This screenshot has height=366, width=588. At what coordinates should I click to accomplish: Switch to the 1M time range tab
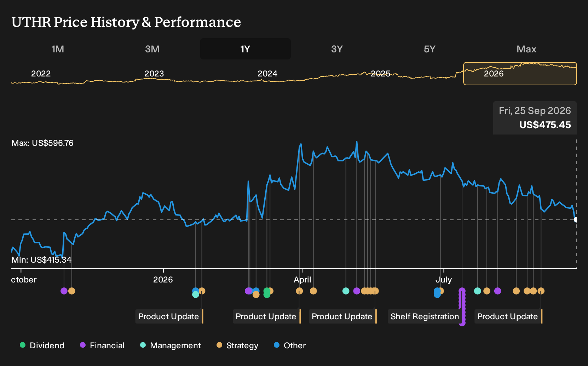58,49
